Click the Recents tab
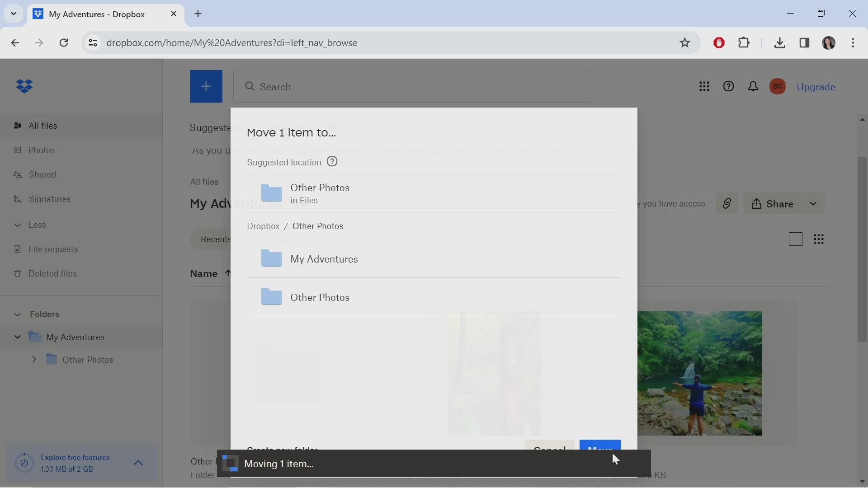This screenshot has width=868, height=488. [x=216, y=239]
